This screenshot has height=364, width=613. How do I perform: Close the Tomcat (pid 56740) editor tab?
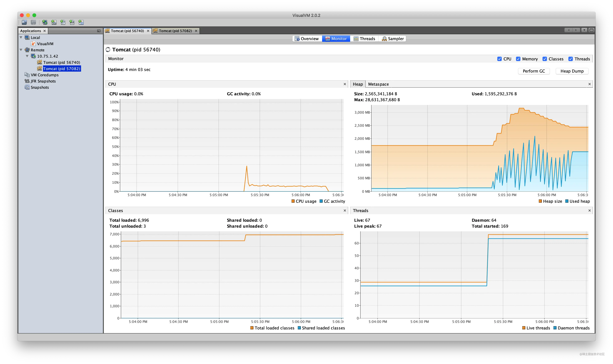click(x=148, y=31)
